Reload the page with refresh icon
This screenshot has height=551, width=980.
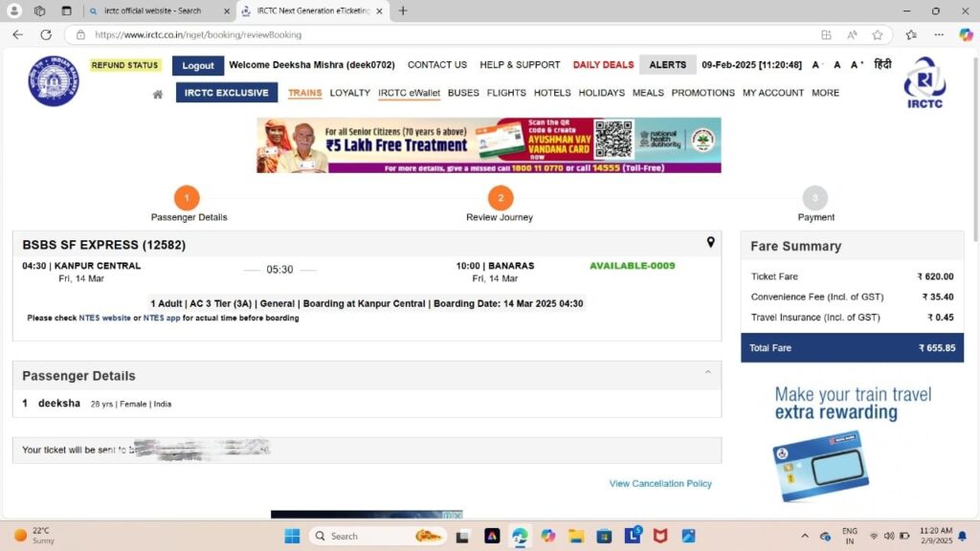click(x=46, y=35)
